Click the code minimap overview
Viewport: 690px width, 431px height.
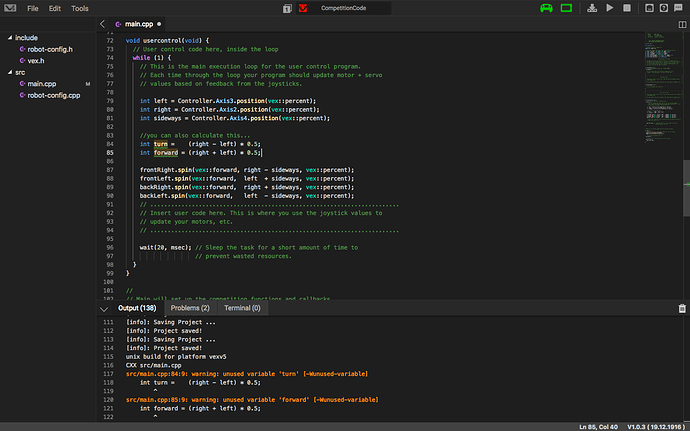click(664, 88)
